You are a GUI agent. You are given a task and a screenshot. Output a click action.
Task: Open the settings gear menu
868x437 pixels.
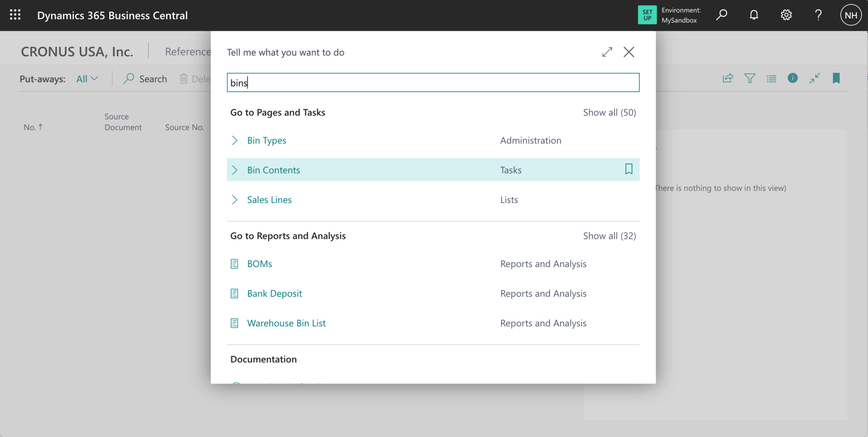[786, 15]
